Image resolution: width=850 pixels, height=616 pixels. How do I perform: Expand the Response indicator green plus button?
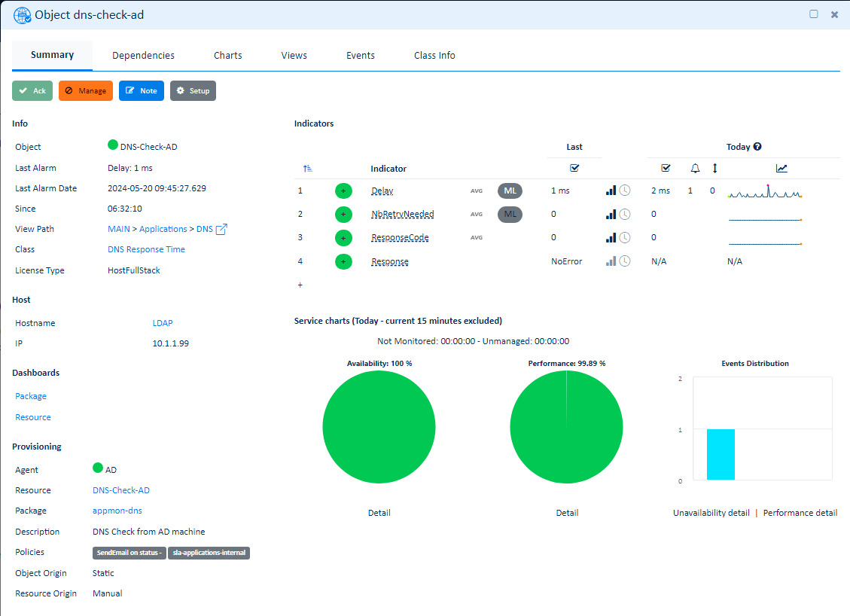pyautogui.click(x=343, y=261)
